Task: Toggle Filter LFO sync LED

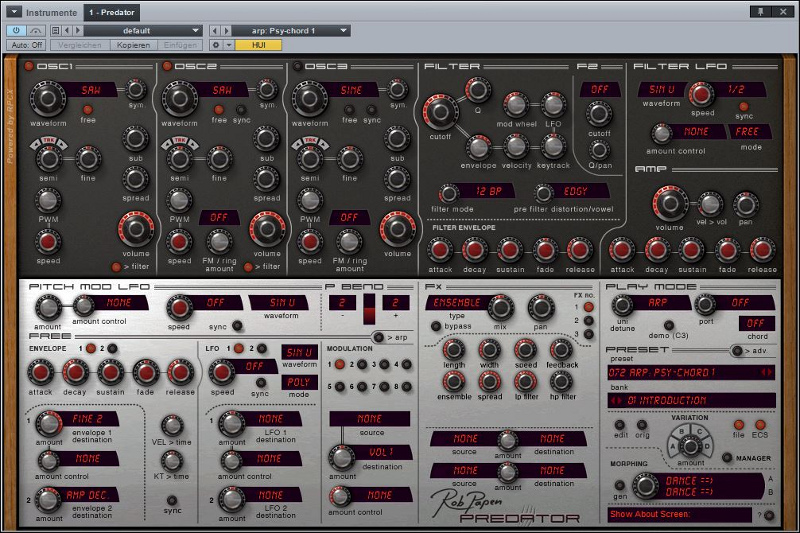Action: tap(743, 107)
